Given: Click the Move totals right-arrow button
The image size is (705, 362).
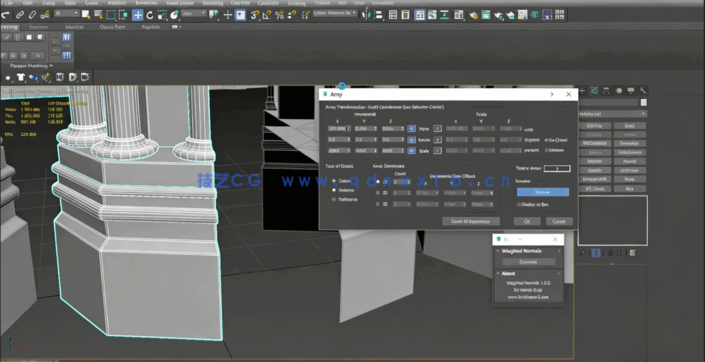Looking at the screenshot, I should [437, 129].
